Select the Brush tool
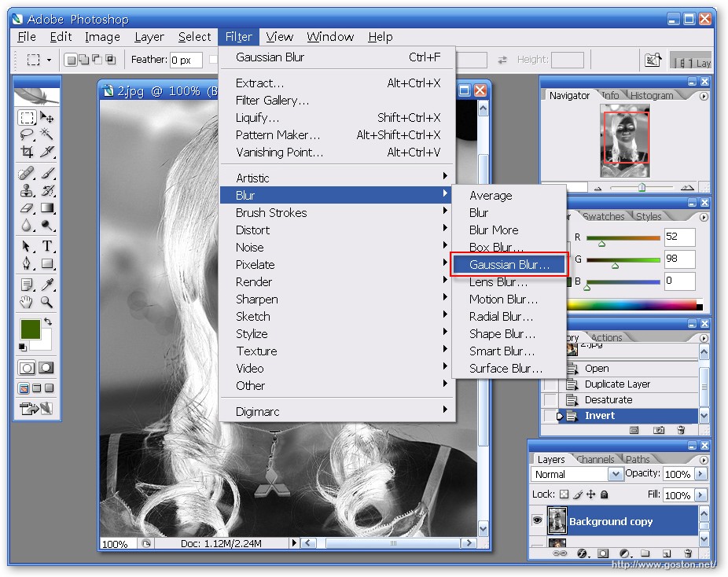Image resolution: width=728 pixels, height=577 pixels. click(46, 174)
